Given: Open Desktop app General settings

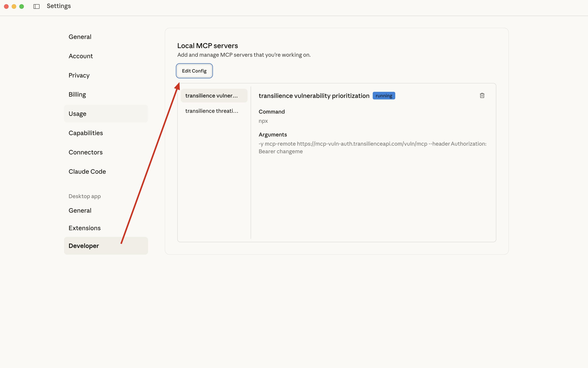Looking at the screenshot, I should [x=80, y=210].
